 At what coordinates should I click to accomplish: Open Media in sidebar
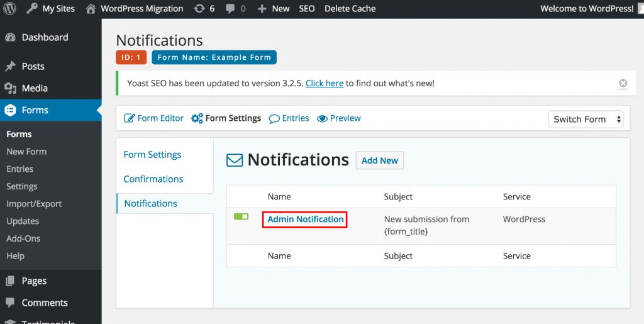pos(35,88)
